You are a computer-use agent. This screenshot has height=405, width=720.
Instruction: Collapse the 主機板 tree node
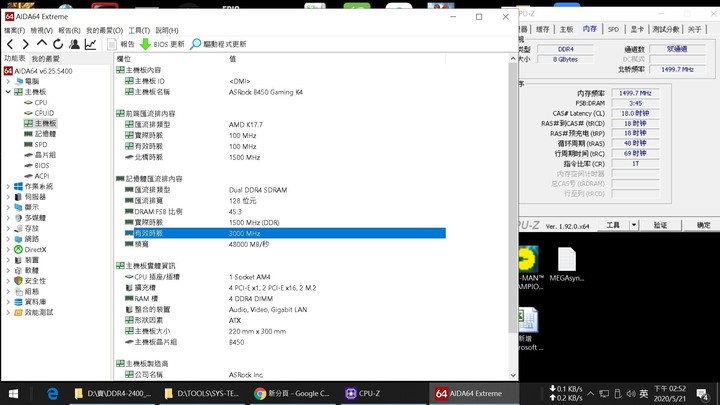[8, 92]
